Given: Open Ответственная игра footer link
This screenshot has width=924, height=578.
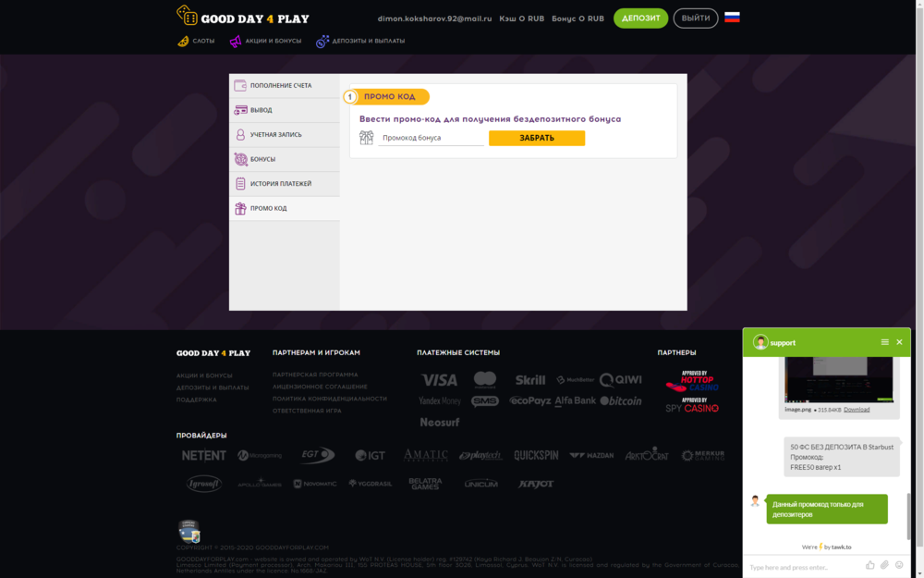Looking at the screenshot, I should point(307,411).
